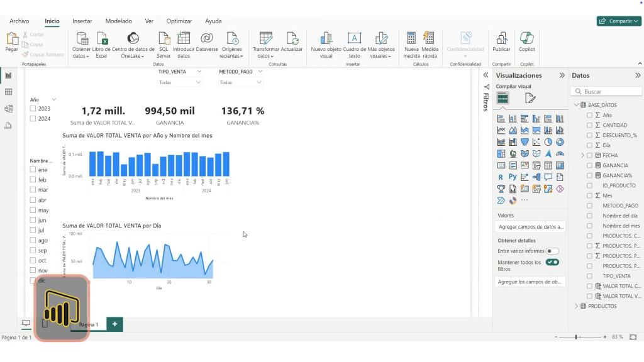
Task: Click the Compartir button
Action: [618, 21]
